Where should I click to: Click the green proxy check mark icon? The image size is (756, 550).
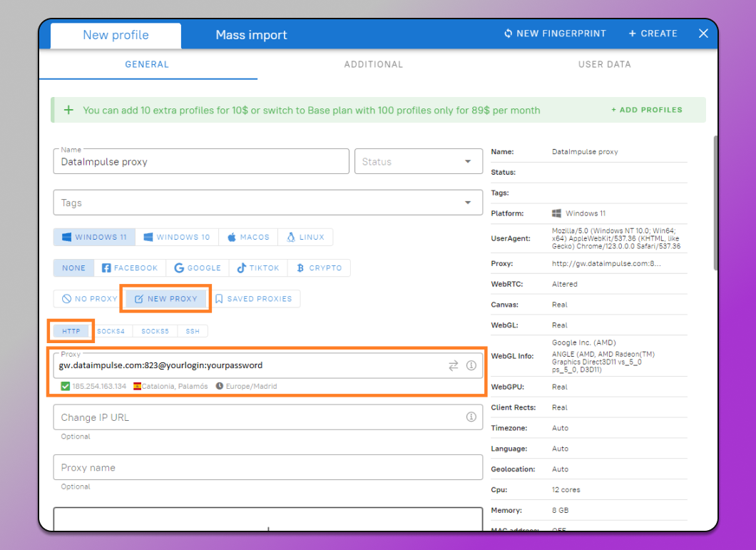coord(65,386)
